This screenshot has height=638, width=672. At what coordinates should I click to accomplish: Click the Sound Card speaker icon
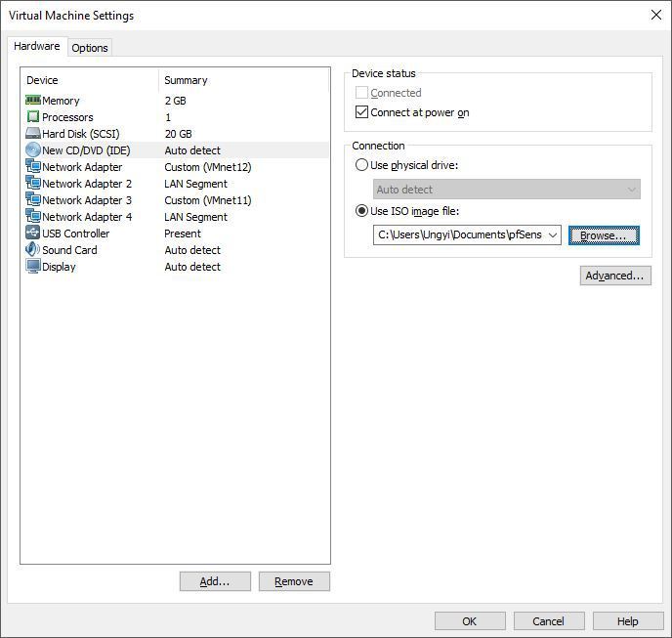tap(33, 249)
